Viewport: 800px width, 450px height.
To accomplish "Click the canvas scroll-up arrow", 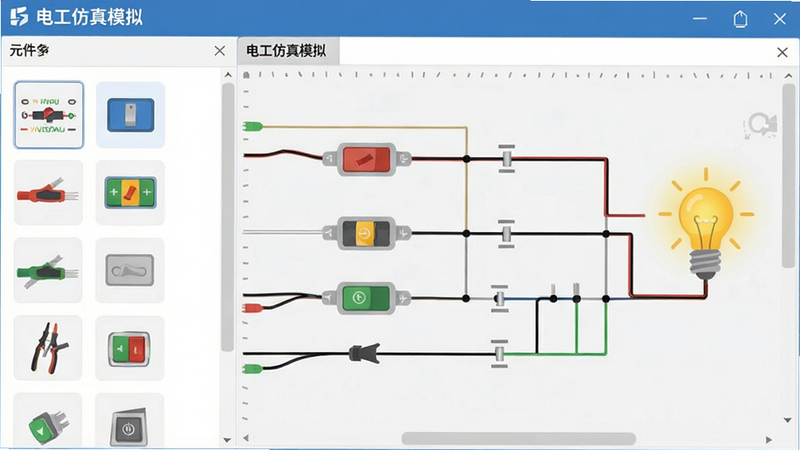I will tap(788, 76).
